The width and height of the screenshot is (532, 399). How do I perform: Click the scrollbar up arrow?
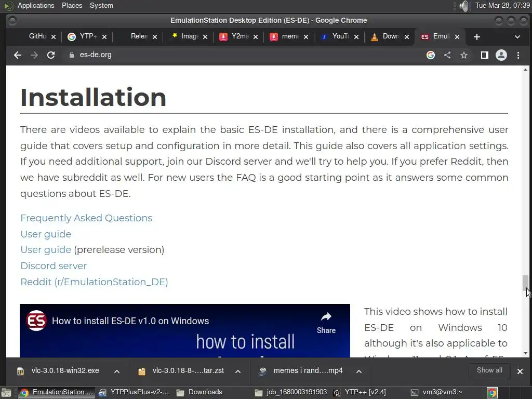click(525, 70)
